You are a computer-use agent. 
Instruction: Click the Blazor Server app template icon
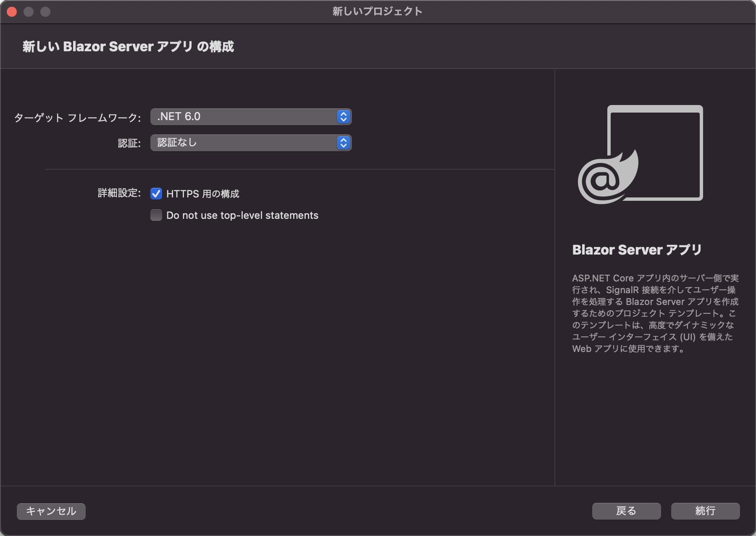pos(640,154)
